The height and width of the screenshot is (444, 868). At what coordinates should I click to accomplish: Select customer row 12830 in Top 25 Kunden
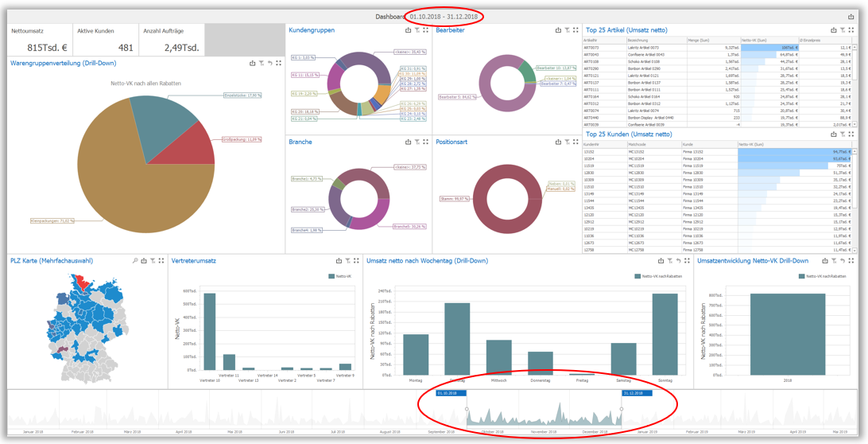pyautogui.click(x=717, y=173)
